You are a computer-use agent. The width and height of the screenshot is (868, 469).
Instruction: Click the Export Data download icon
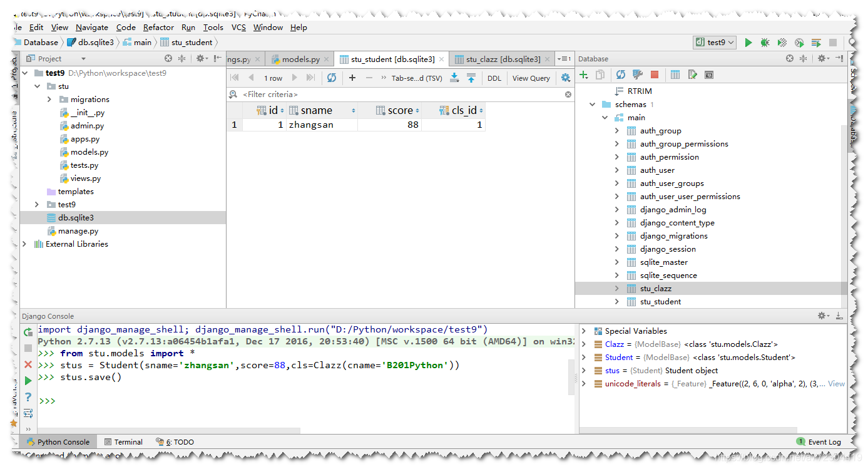pos(454,78)
